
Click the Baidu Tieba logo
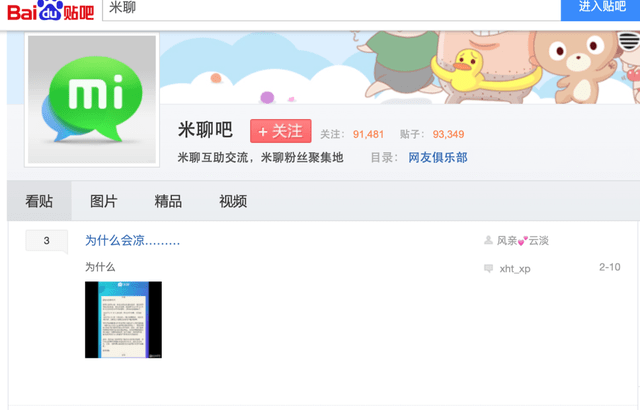tap(51, 10)
